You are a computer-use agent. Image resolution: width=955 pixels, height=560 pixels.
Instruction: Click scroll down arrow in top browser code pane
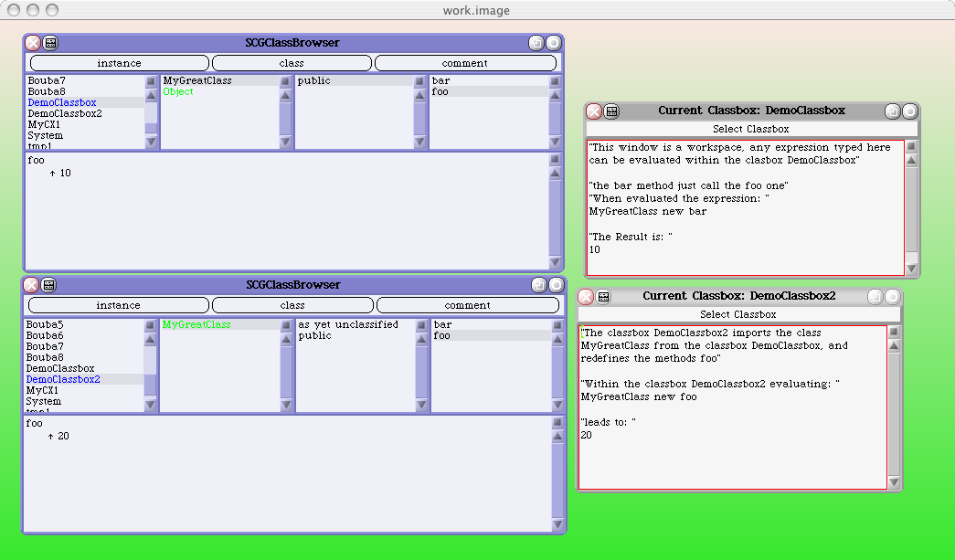[555, 262]
